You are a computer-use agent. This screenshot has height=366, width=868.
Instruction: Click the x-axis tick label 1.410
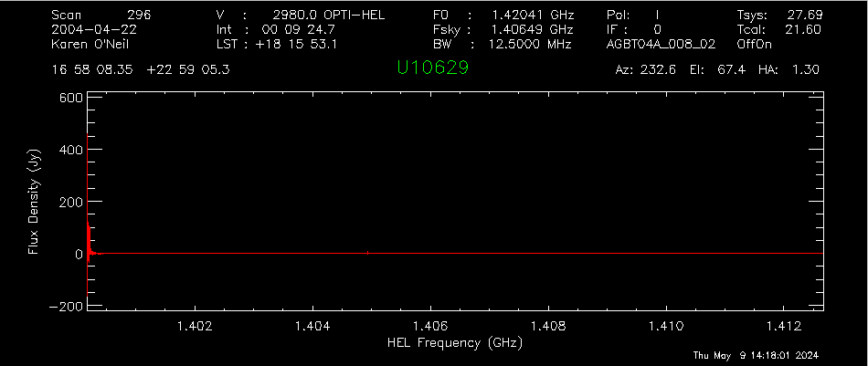click(x=666, y=327)
